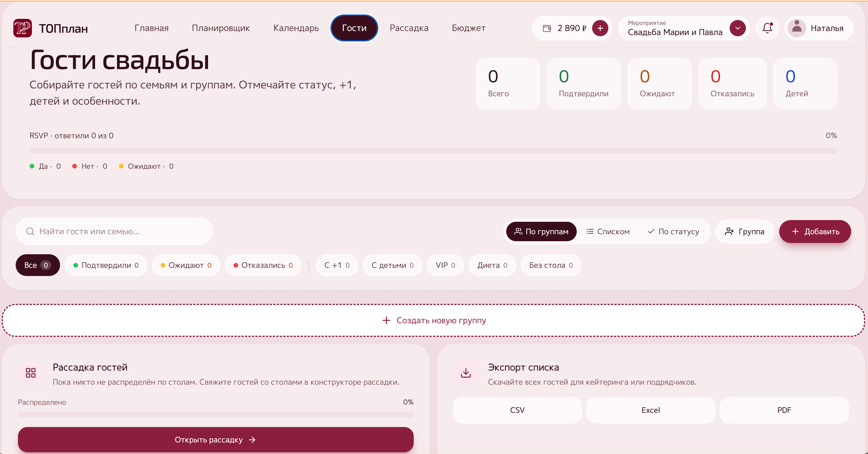Image resolution: width=868 pixels, height=454 pixels.
Task: Open the notifications bell
Action: [x=767, y=28]
